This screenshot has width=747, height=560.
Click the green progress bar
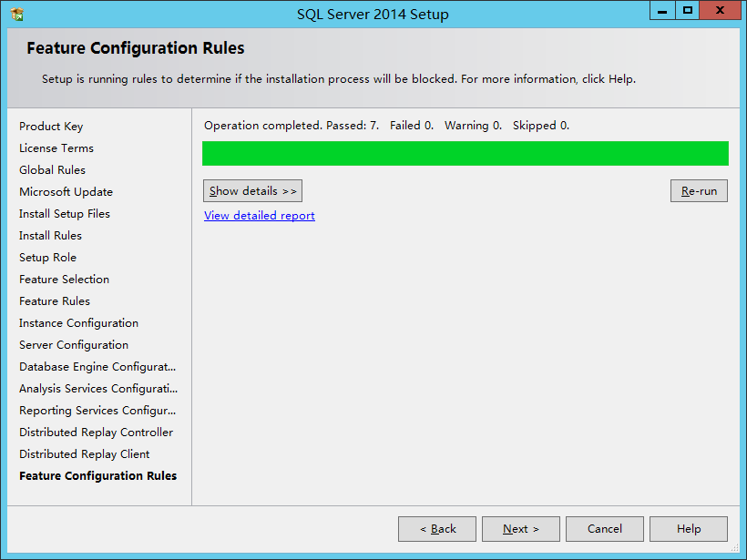tap(466, 153)
